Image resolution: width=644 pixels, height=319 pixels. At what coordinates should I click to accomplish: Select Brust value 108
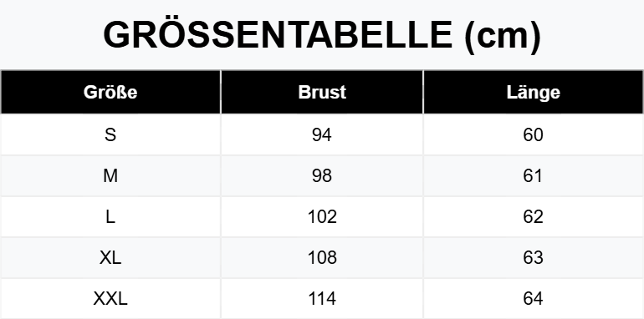point(322,257)
